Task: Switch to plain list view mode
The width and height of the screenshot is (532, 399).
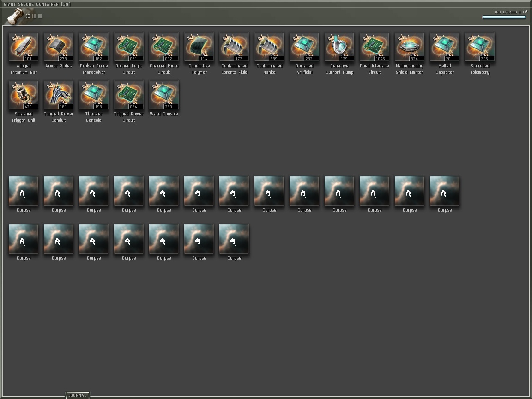Action: [x=40, y=16]
